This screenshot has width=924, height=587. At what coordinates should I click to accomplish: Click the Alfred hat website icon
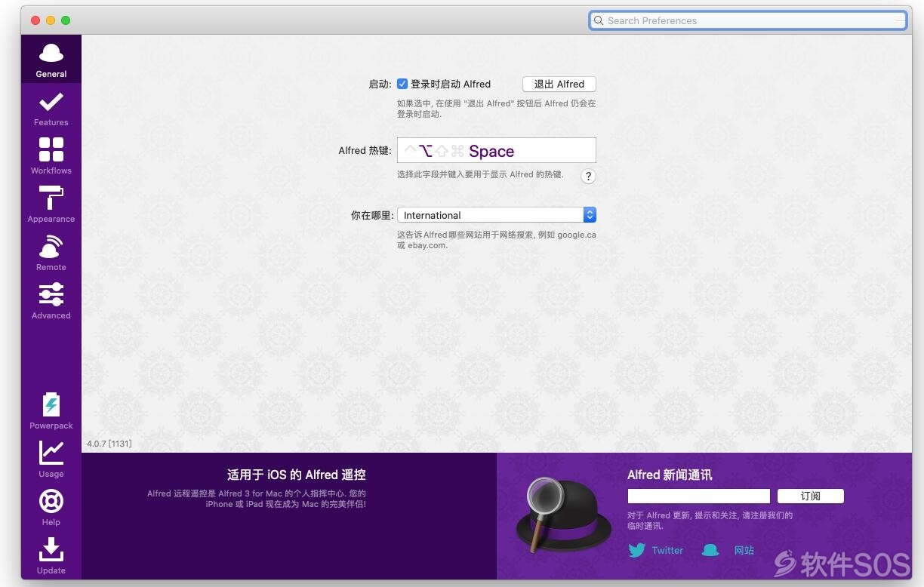pyautogui.click(x=710, y=550)
